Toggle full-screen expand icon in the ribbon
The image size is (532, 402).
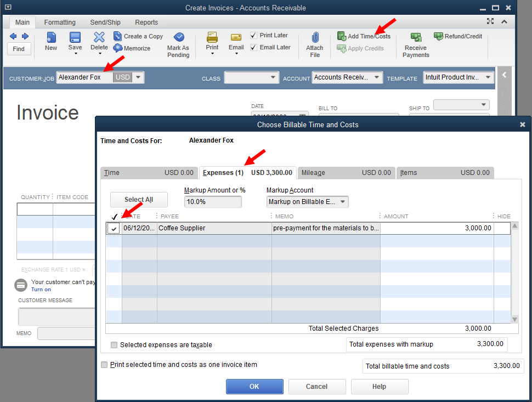click(x=490, y=21)
